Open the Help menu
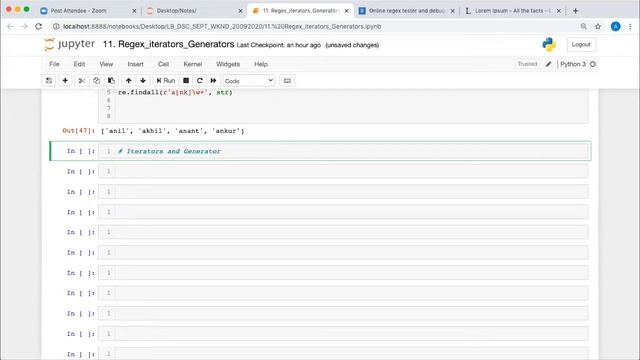 click(261, 64)
